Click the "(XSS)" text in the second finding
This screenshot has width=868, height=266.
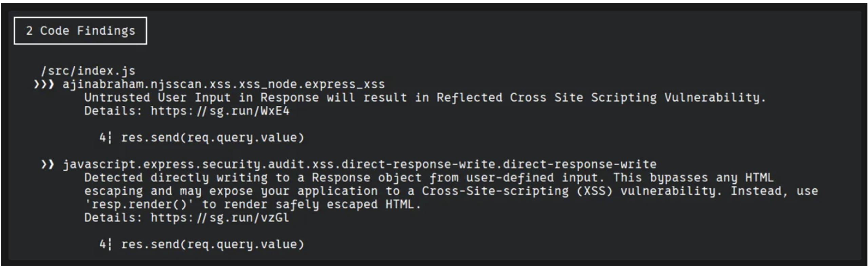(x=594, y=191)
